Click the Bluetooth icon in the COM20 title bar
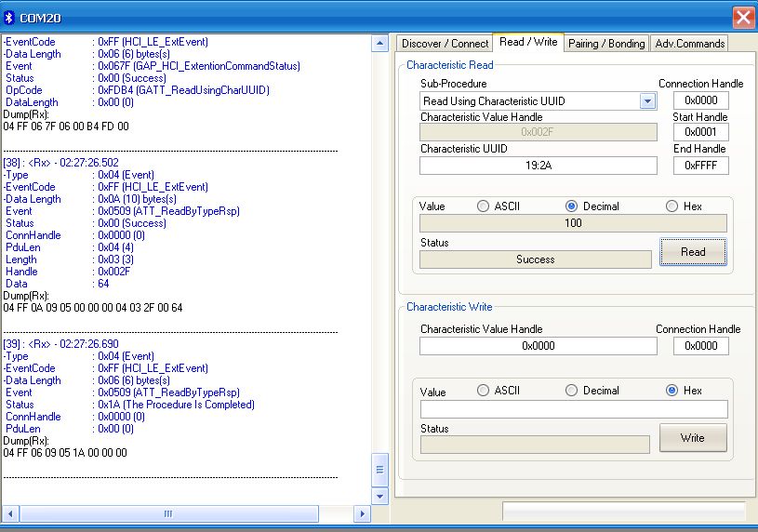The image size is (758, 532). pos(9,18)
